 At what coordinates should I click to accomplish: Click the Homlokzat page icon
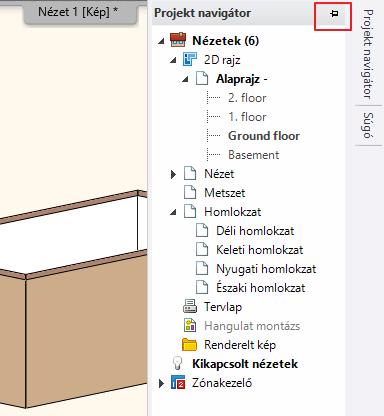pyautogui.click(x=190, y=212)
